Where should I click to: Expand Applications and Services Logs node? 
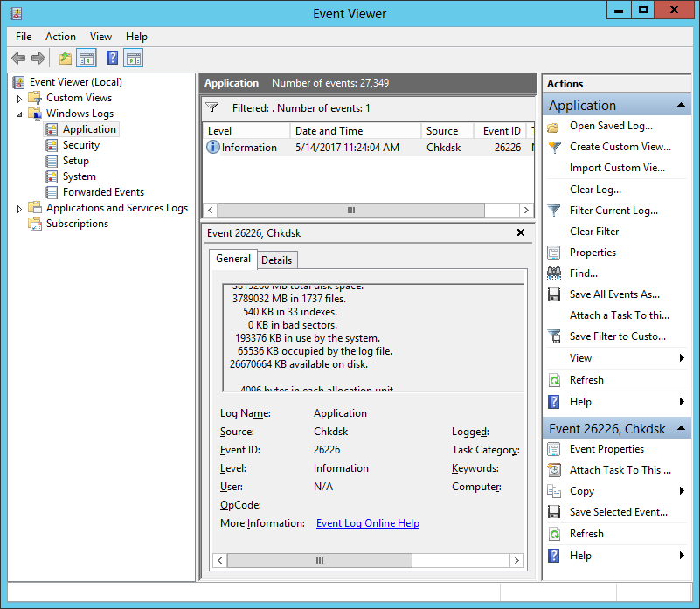click(19, 209)
